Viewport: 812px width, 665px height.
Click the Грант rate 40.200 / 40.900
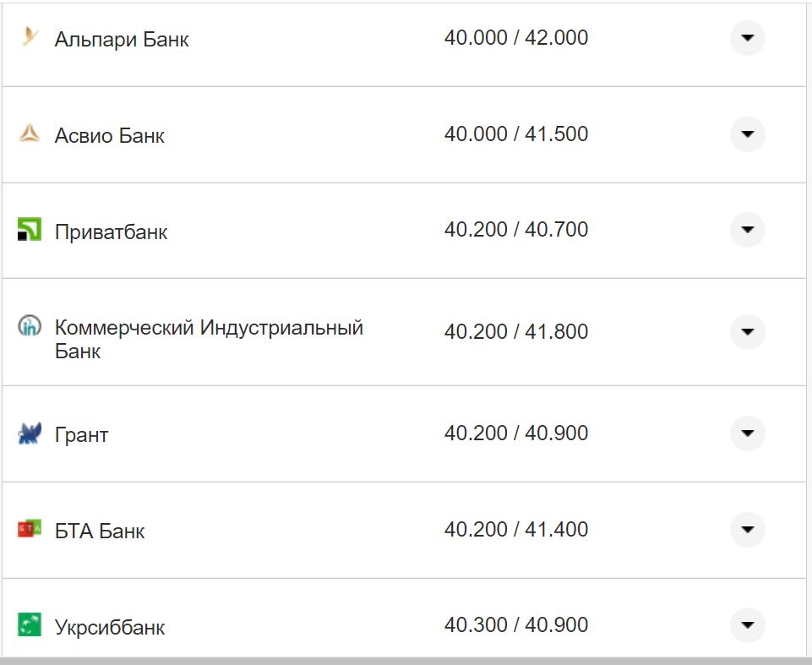(516, 433)
